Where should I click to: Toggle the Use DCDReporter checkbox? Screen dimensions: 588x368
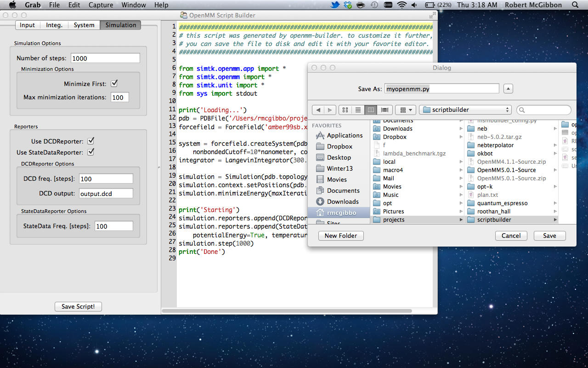91,141
